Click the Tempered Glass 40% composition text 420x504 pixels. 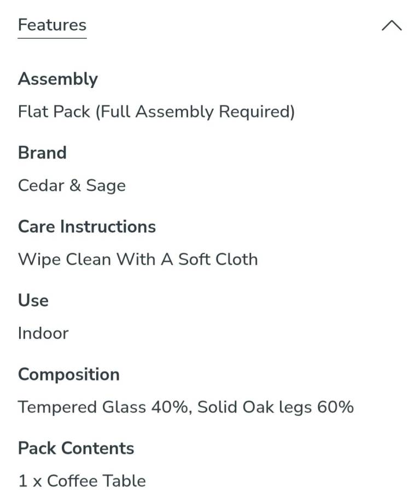click(103, 407)
